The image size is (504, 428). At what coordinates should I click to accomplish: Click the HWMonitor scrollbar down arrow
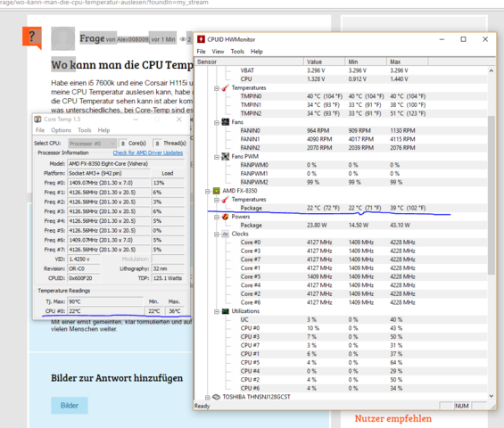[492, 396]
